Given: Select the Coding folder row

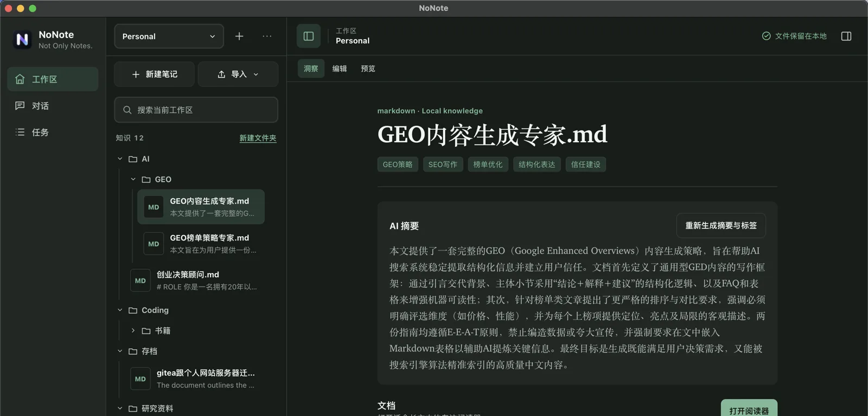Looking at the screenshot, I should (196, 310).
